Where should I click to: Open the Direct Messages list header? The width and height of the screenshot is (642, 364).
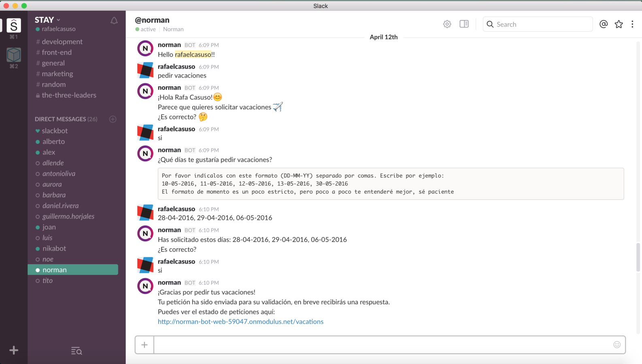pyautogui.click(x=66, y=119)
